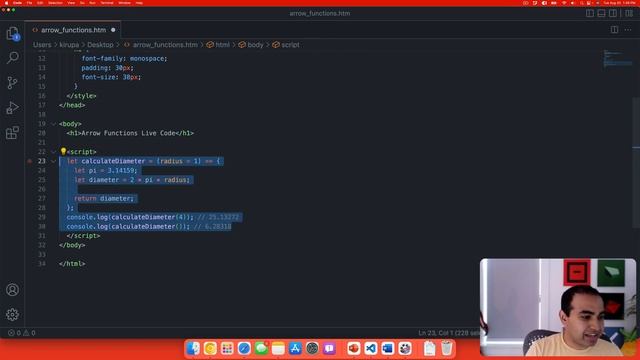Open Visual Studio Code from the Dock

pos(371,348)
